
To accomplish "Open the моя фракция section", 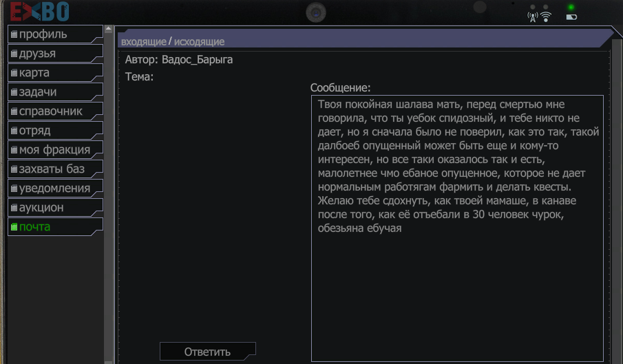I will pyautogui.click(x=55, y=150).
